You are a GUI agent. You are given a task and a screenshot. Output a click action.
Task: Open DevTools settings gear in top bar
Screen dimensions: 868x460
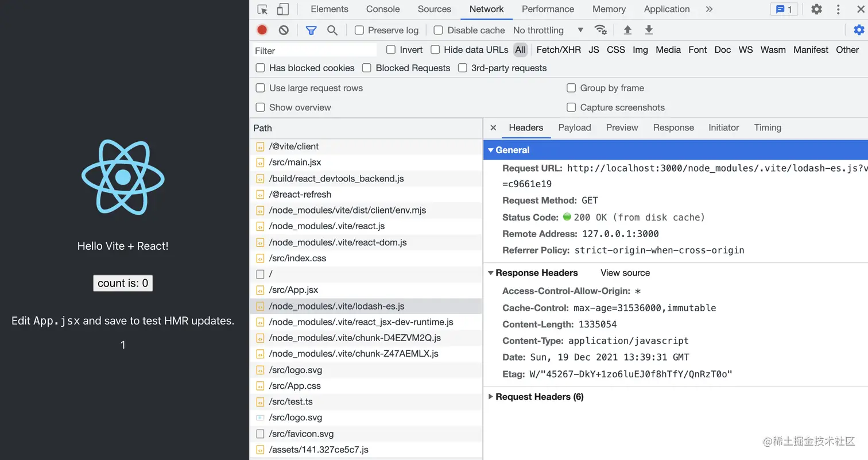(816, 9)
